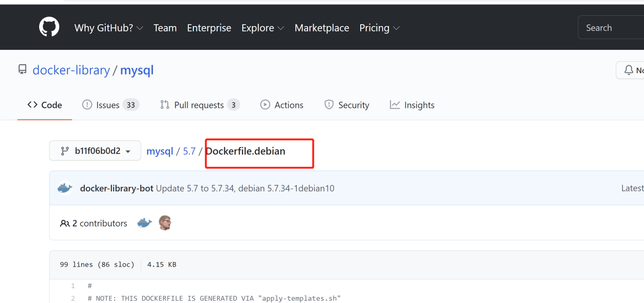Select line number 2 in code
644x303 pixels.
[73, 298]
